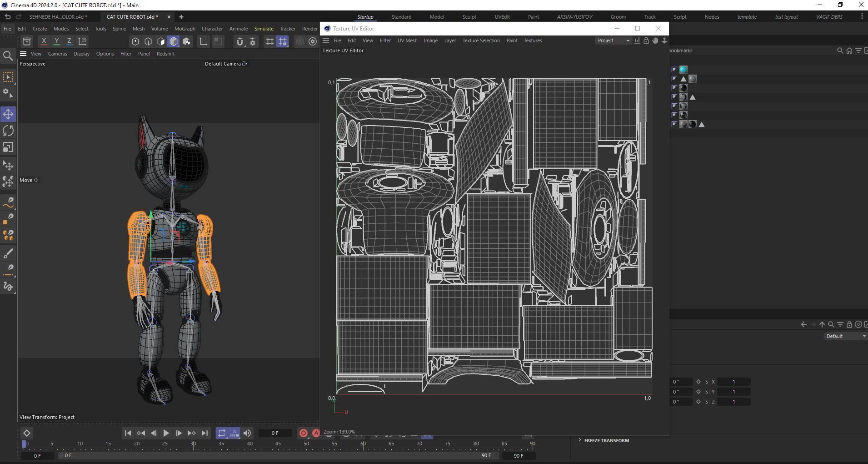Open the UV Mesh menu
This screenshot has width=868, height=464.
point(407,40)
